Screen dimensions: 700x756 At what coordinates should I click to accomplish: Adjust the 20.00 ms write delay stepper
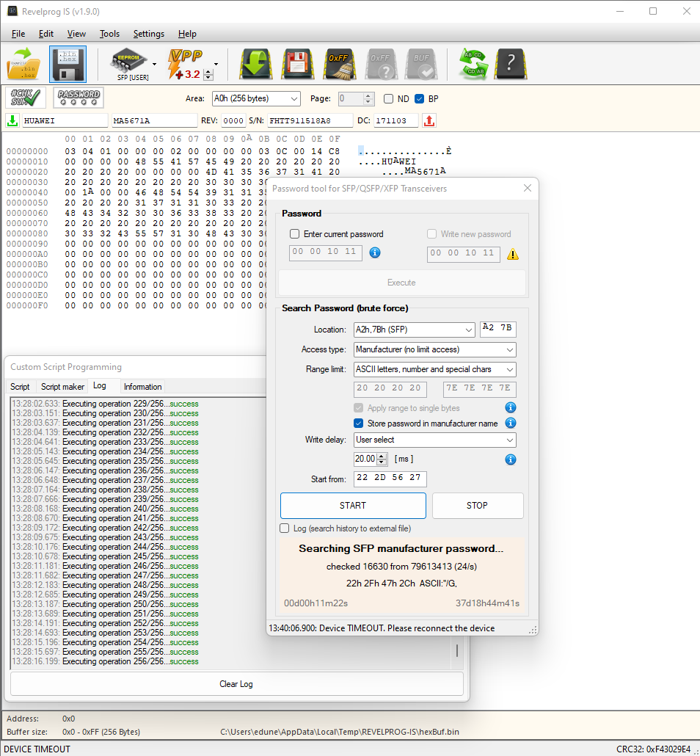coord(382,459)
